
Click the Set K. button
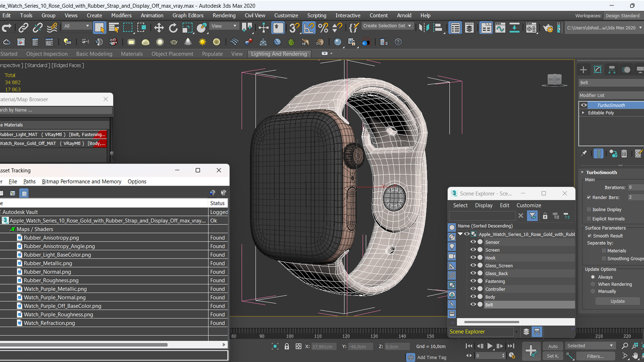pyautogui.click(x=553, y=356)
